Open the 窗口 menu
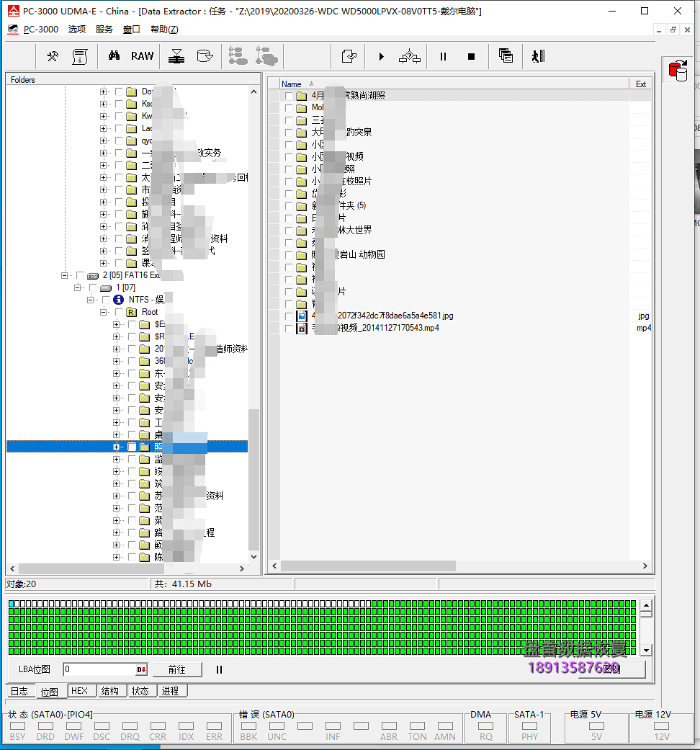700x750 pixels. point(132,29)
